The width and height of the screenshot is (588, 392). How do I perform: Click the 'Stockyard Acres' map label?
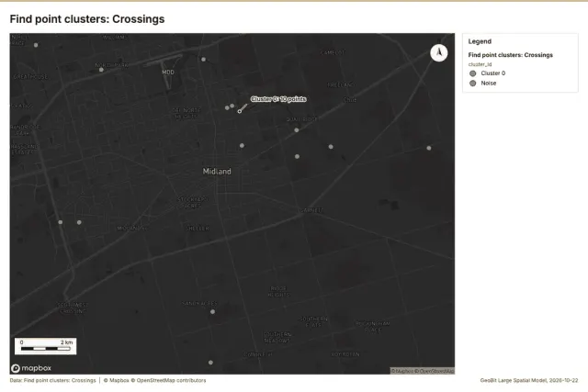pos(192,202)
